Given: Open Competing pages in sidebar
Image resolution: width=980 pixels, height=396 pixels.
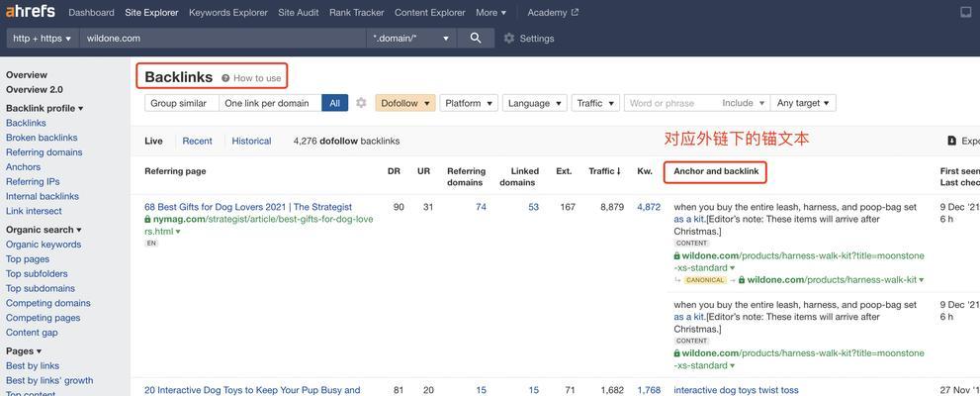Looking at the screenshot, I should pos(44,318).
